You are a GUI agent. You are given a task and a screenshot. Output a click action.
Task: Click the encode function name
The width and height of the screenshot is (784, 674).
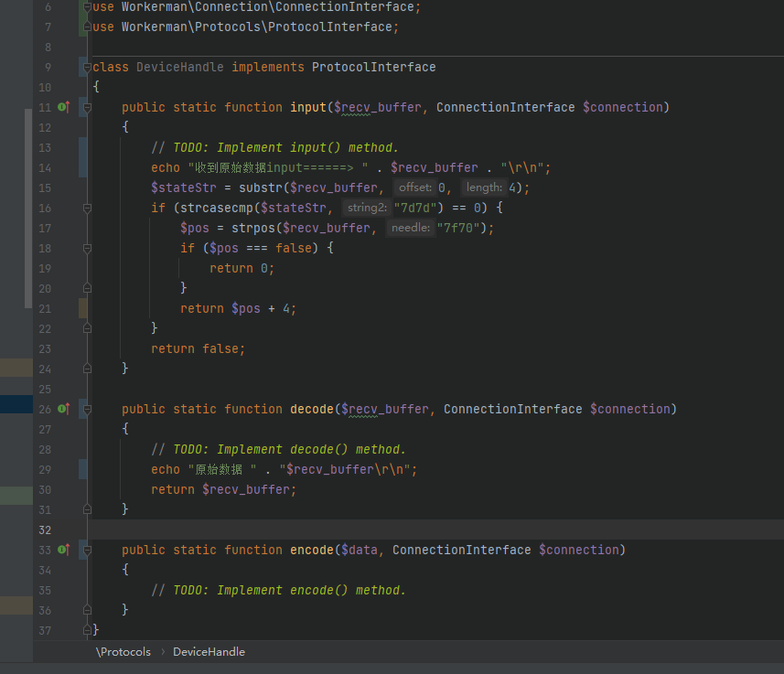tap(312, 550)
